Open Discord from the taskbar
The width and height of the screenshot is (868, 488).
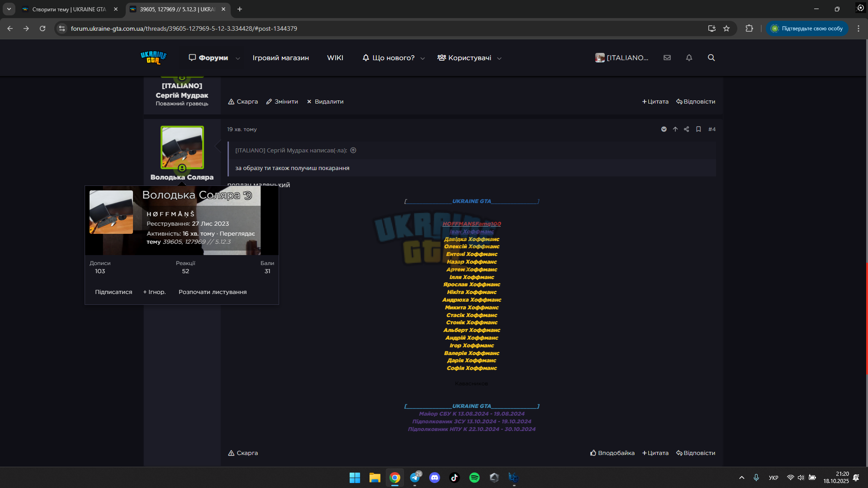tap(435, 478)
